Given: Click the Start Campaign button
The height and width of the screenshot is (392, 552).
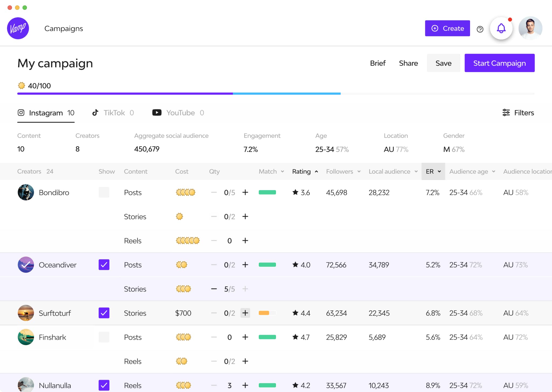Looking at the screenshot, I should pyautogui.click(x=499, y=63).
